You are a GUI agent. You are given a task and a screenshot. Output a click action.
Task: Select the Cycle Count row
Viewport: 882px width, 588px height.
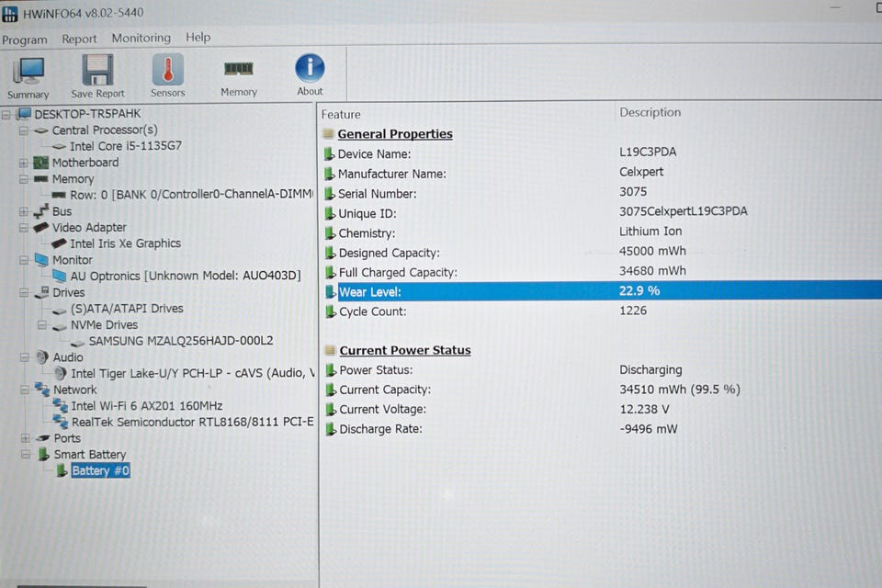[x=600, y=311]
